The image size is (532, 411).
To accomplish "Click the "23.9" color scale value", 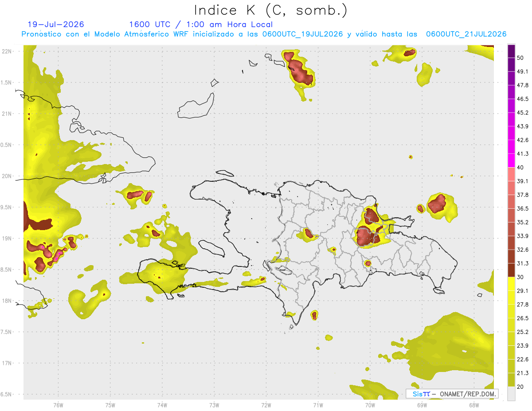I will [x=523, y=346].
